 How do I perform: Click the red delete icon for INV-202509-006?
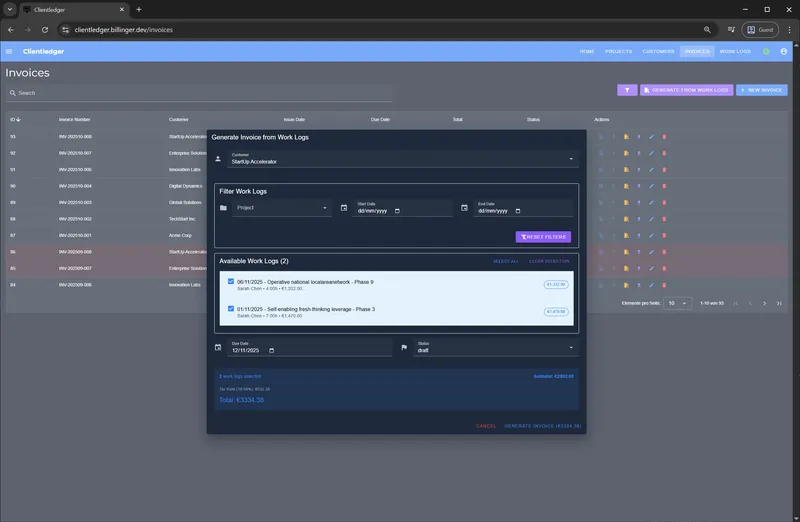coord(664,285)
